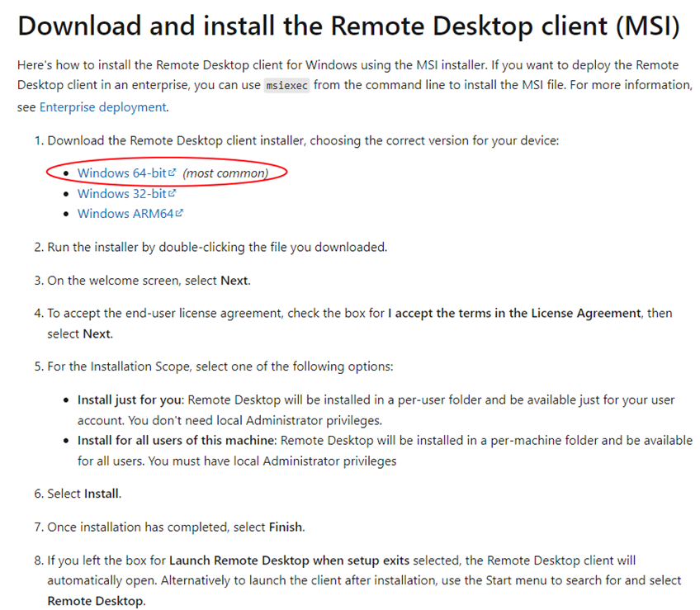Click external-link icon beside Windows 32-bit
Viewport: 700px width, 610px height.
pyautogui.click(x=173, y=193)
